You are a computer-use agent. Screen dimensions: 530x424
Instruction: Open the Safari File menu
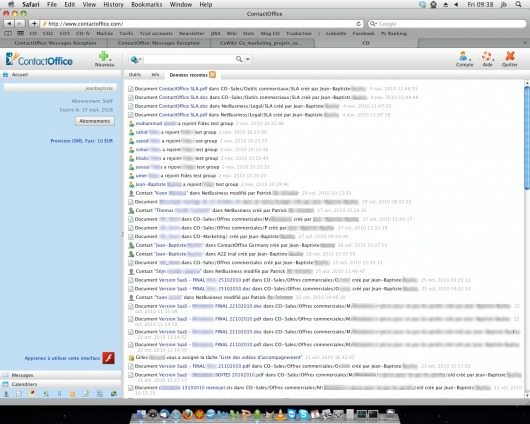52,4
